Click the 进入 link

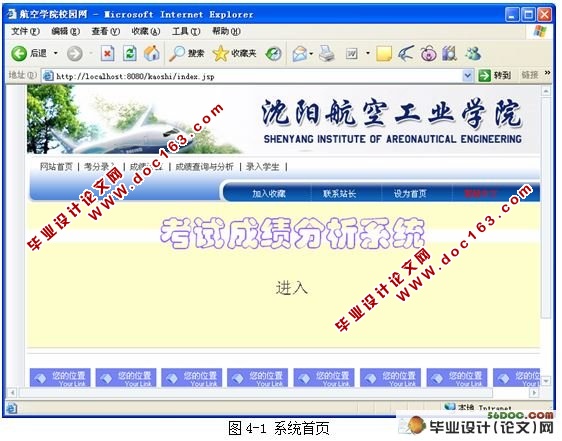coord(291,288)
